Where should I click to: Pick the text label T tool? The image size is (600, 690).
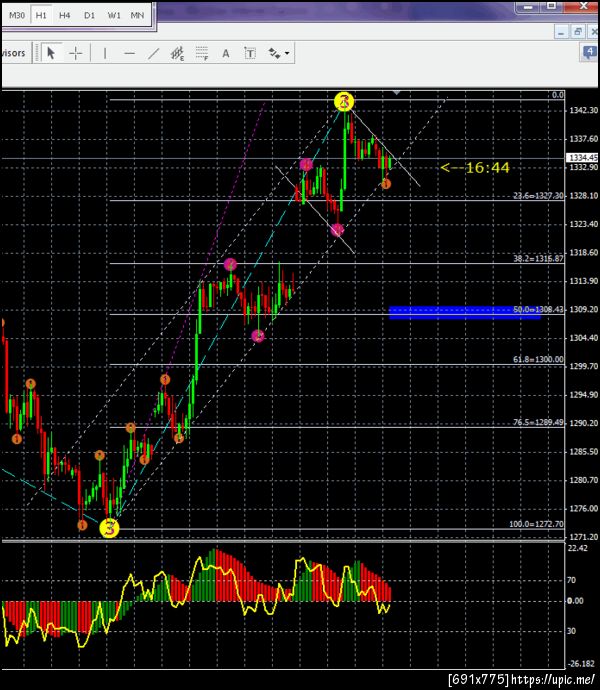(x=250, y=54)
